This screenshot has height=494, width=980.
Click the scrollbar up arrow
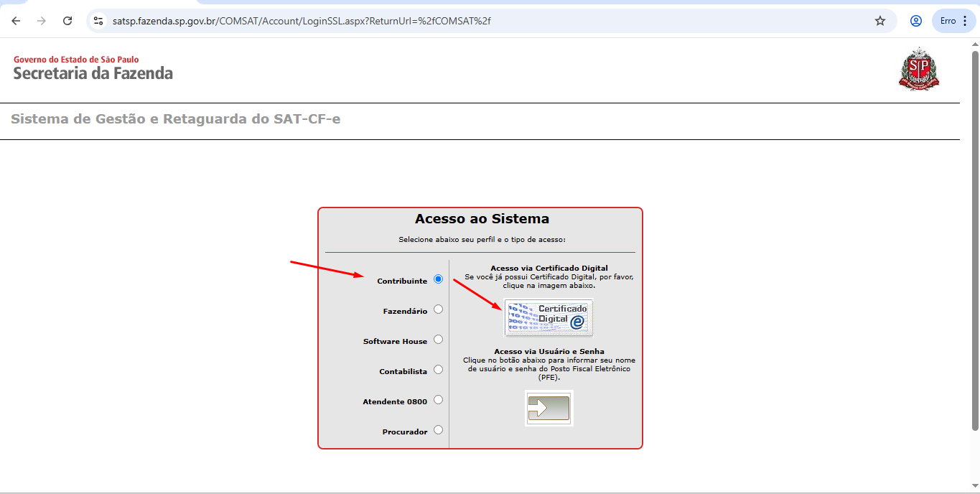click(974, 45)
